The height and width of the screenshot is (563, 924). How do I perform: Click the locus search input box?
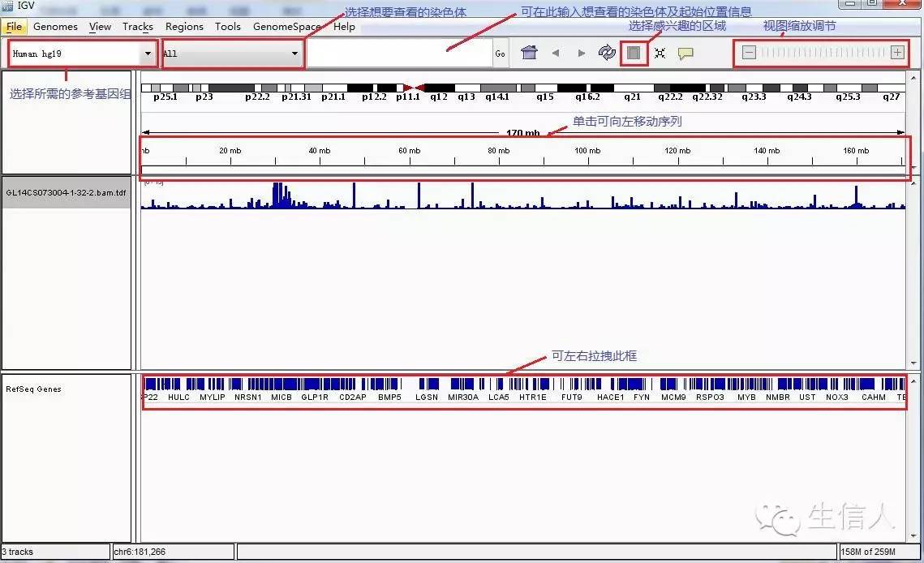[x=399, y=54]
